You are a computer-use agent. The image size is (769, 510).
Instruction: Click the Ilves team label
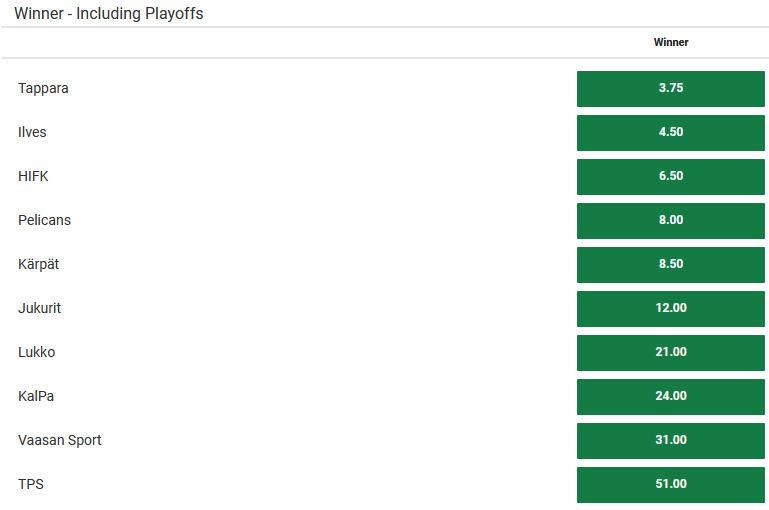(32, 132)
